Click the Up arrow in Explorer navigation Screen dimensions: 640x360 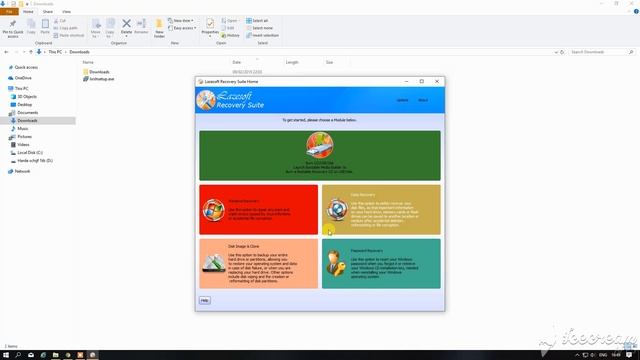pos(31,52)
